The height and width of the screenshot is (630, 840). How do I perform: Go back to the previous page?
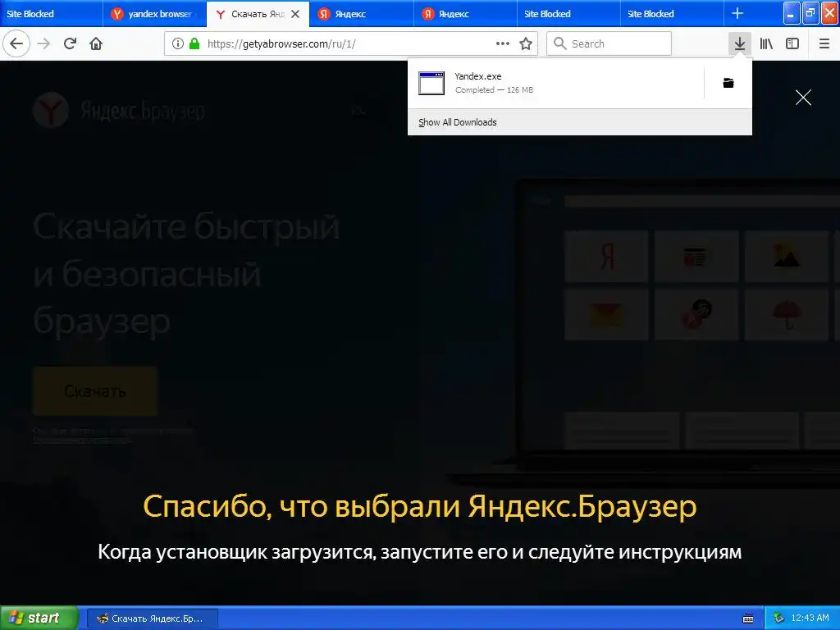pyautogui.click(x=16, y=44)
